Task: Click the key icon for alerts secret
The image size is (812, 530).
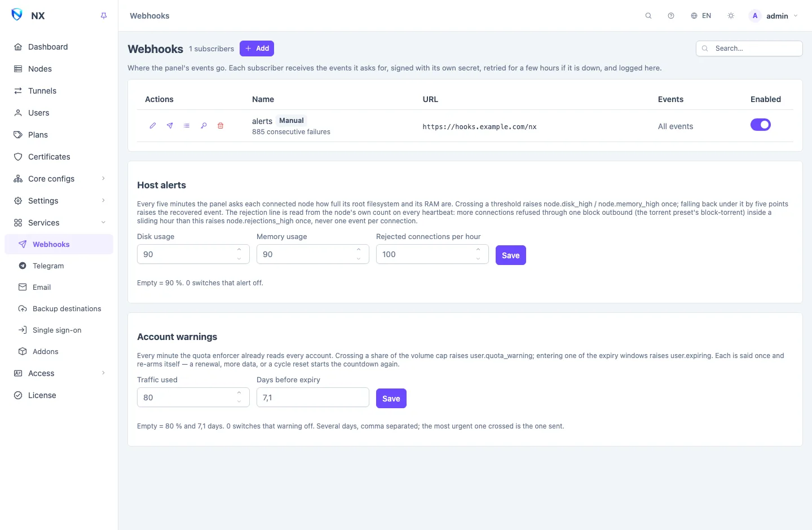Action: tap(204, 126)
